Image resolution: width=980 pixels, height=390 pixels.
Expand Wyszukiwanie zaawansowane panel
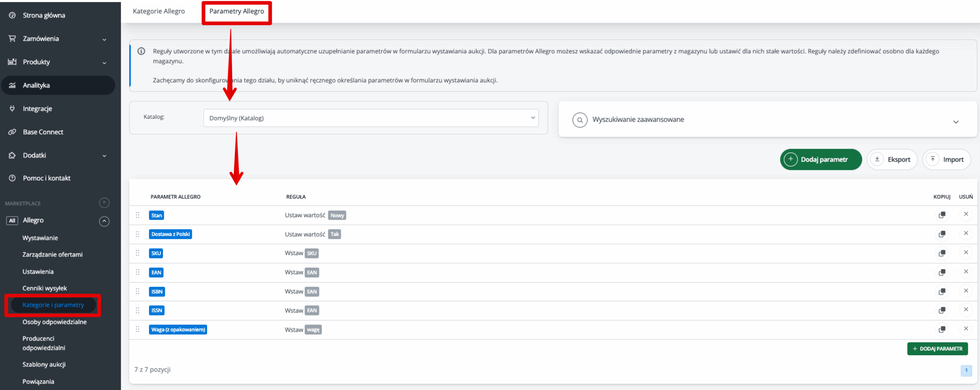955,122
